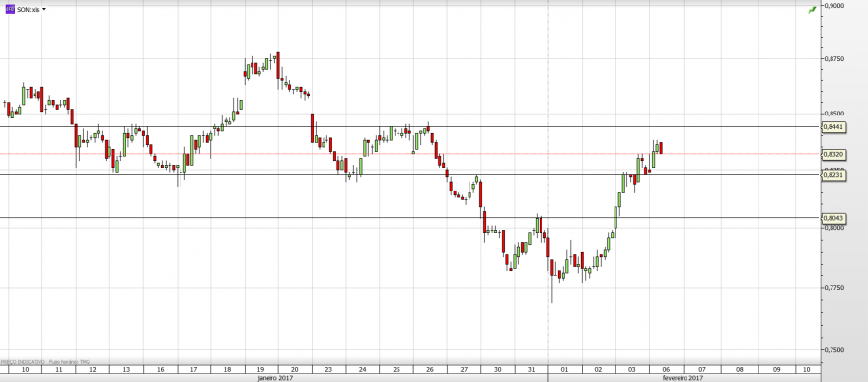Select the 0,8320 current price tag
Viewport: 868px width, 382px height.
point(834,154)
